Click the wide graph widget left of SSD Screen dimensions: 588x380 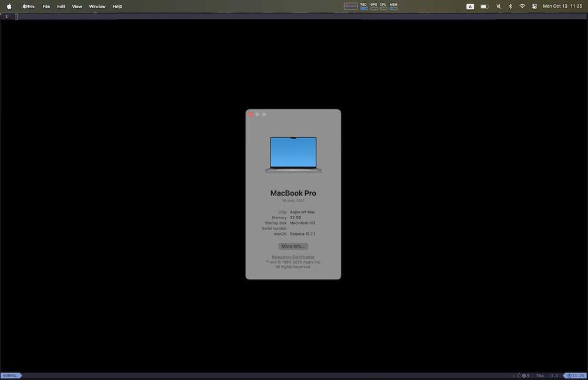coord(350,6)
